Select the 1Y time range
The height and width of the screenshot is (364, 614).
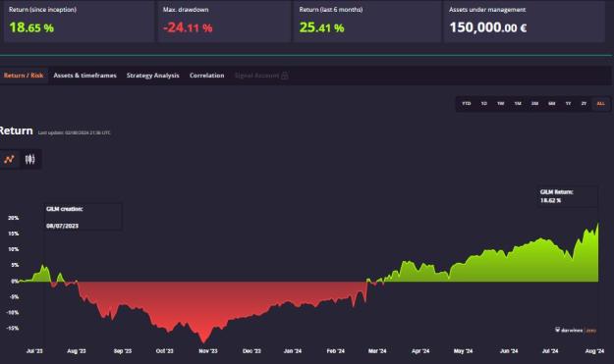point(568,104)
